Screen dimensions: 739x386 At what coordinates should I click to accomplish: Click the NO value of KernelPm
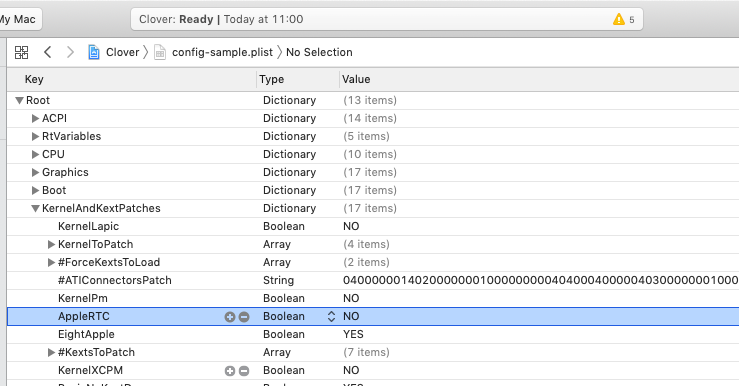(351, 298)
